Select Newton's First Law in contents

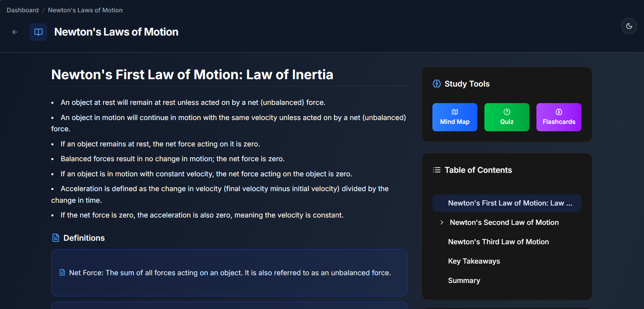[507, 203]
